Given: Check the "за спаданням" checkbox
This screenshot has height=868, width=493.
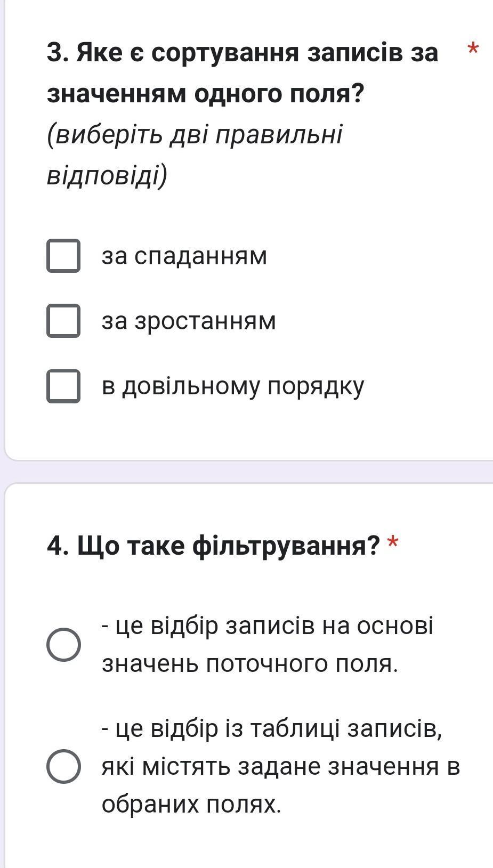Looking at the screenshot, I should pos(63,256).
